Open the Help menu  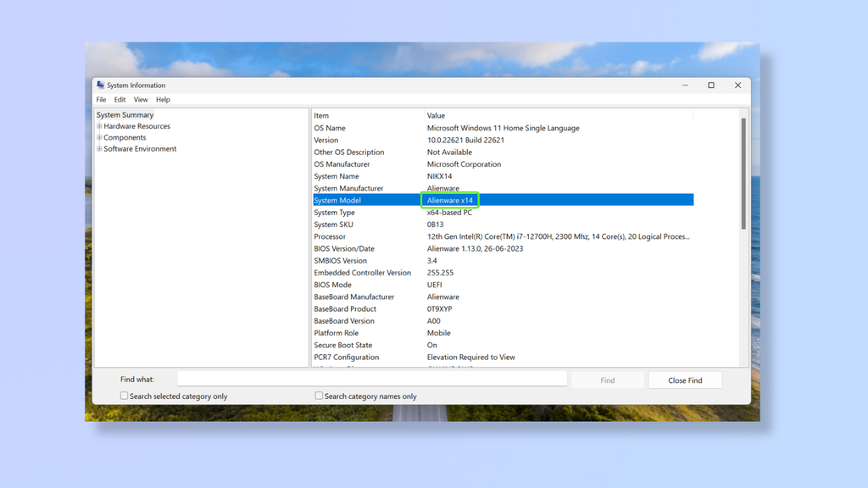(163, 99)
